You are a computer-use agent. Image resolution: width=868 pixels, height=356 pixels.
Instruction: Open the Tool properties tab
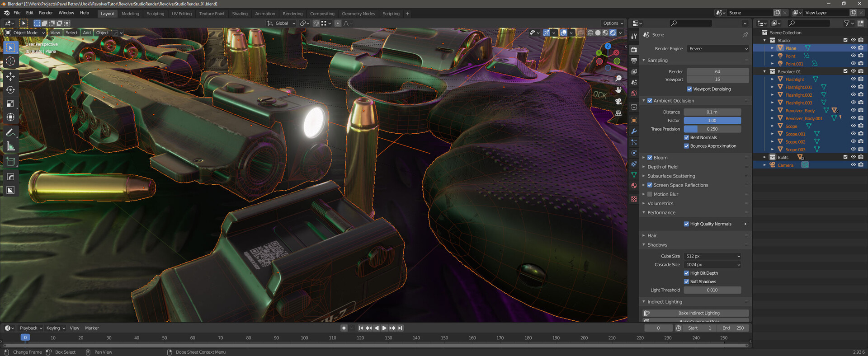click(x=634, y=36)
